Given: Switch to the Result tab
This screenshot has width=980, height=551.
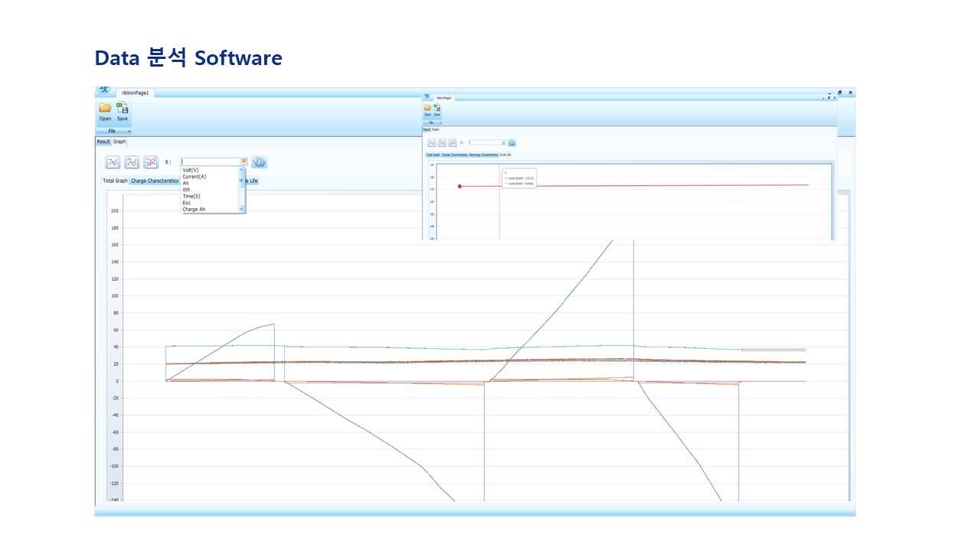Looking at the screenshot, I should (x=103, y=142).
